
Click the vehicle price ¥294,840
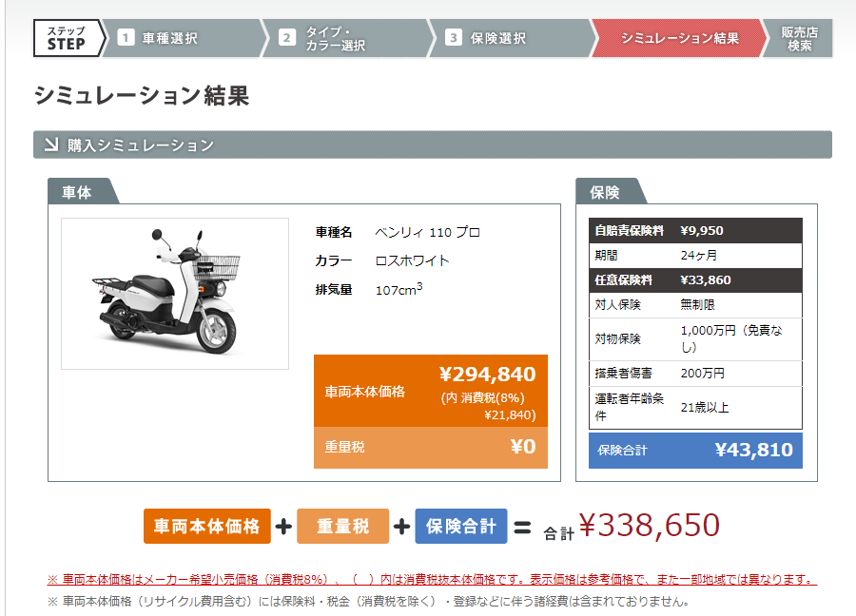coord(488,375)
